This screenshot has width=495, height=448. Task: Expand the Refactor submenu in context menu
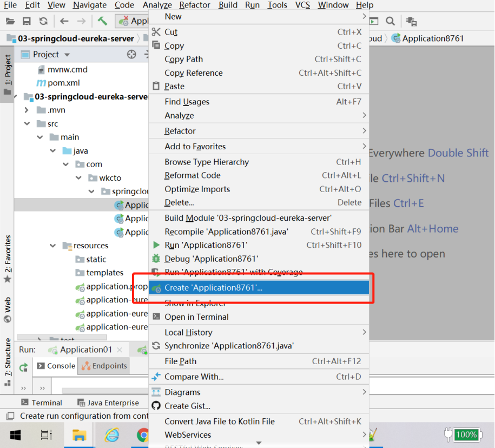[x=259, y=131]
